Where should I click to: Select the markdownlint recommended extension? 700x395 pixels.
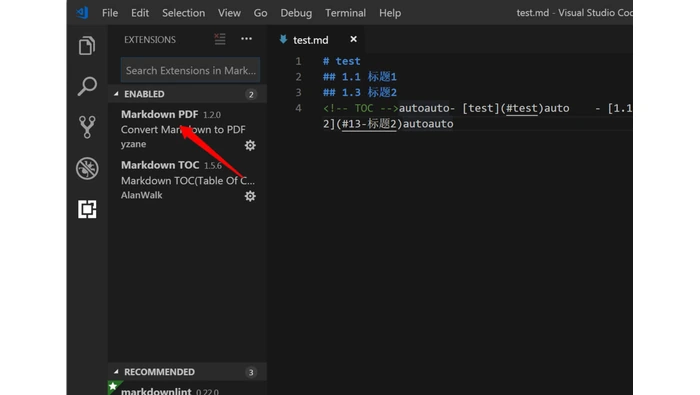click(x=188, y=388)
